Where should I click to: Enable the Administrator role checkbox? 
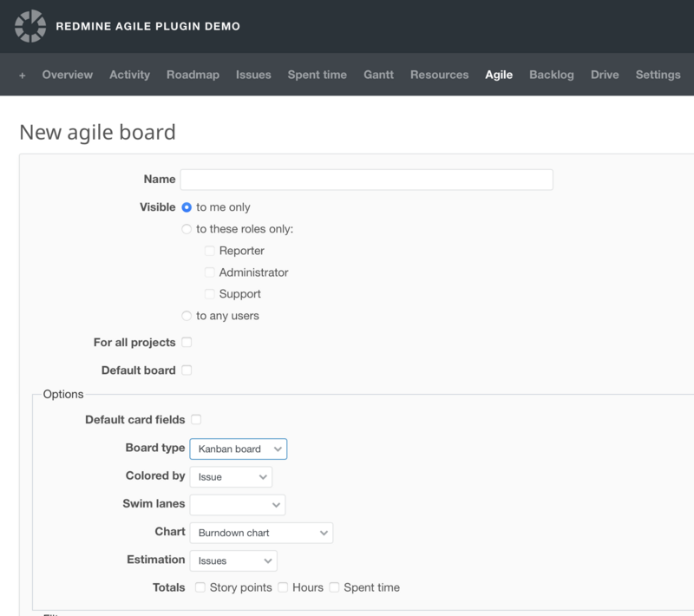coord(209,272)
